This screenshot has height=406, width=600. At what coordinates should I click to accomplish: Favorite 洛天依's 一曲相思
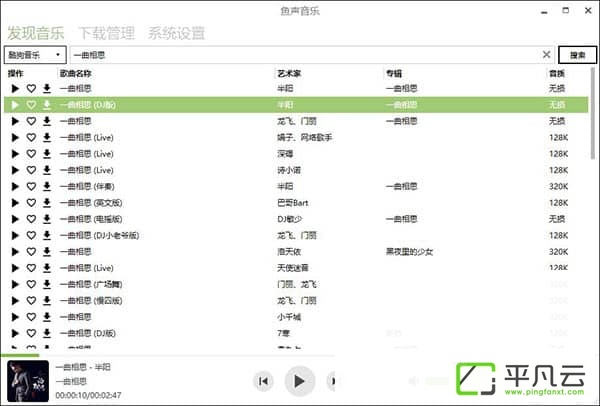tap(31, 252)
